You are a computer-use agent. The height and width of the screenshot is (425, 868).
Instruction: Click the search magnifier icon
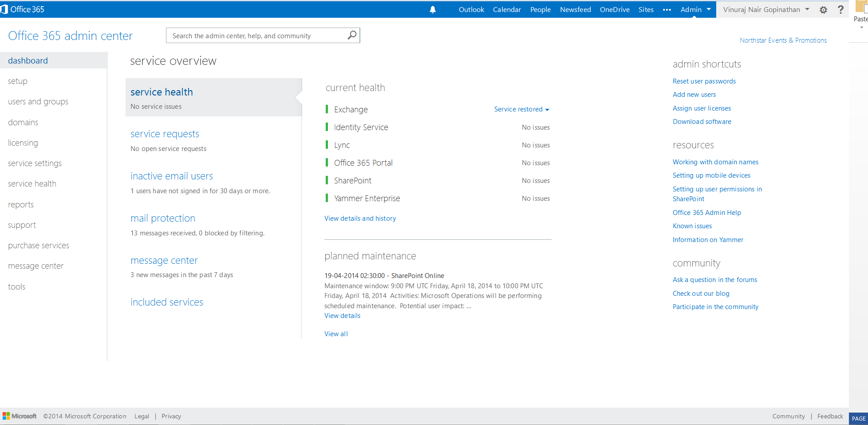pyautogui.click(x=352, y=36)
